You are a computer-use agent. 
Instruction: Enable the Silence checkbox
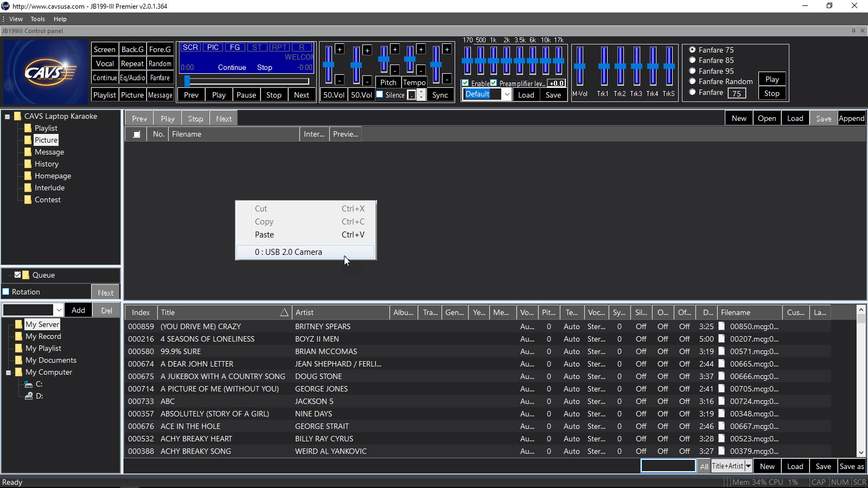(x=380, y=94)
